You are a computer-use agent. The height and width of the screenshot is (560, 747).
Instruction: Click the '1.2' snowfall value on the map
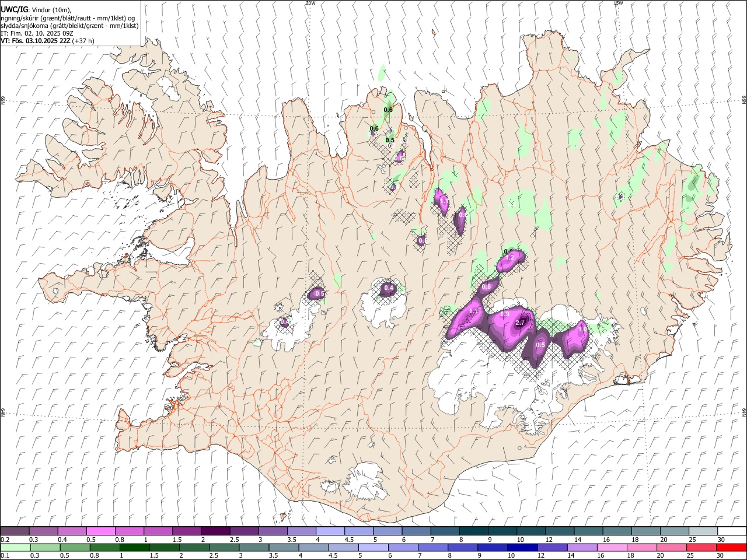[x=509, y=257]
